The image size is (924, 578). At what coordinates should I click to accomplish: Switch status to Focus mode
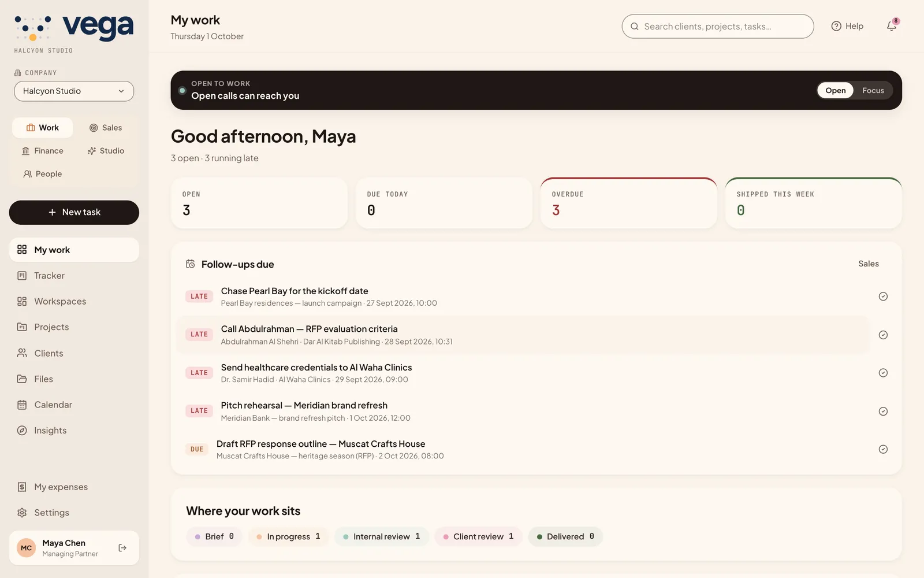(x=873, y=90)
